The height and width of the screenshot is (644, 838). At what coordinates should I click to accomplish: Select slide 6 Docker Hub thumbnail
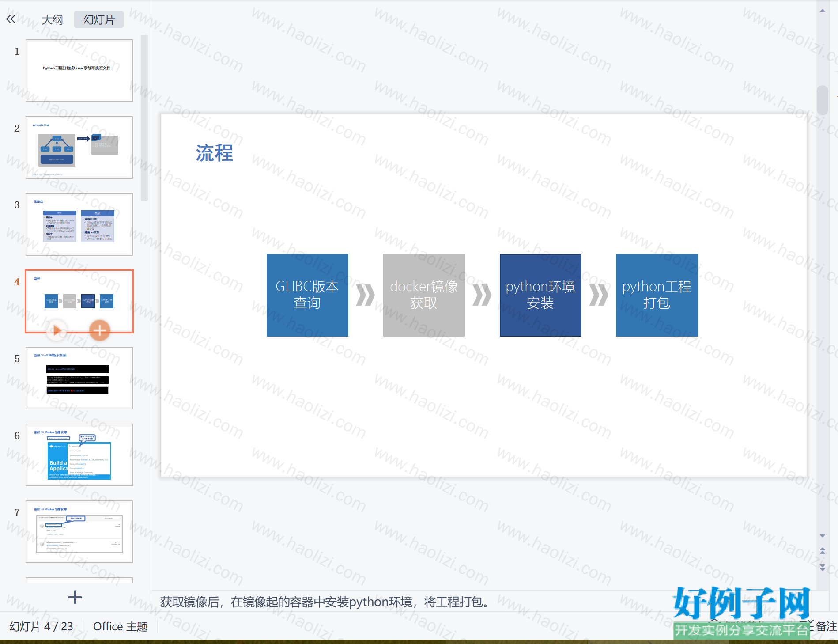[79, 455]
